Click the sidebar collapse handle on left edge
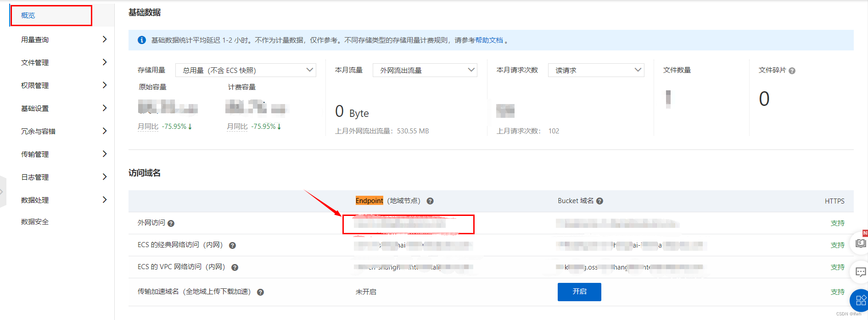Screen dimensions: 868x320 coord(2,192)
